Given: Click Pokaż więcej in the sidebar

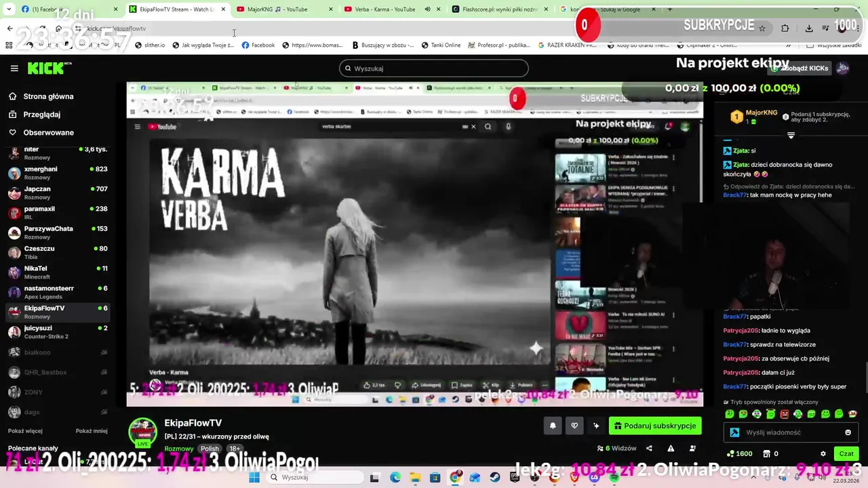Looking at the screenshot, I should (x=25, y=431).
